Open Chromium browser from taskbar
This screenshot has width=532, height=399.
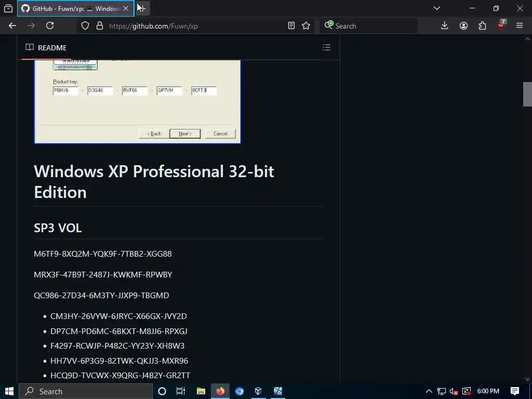click(240, 391)
